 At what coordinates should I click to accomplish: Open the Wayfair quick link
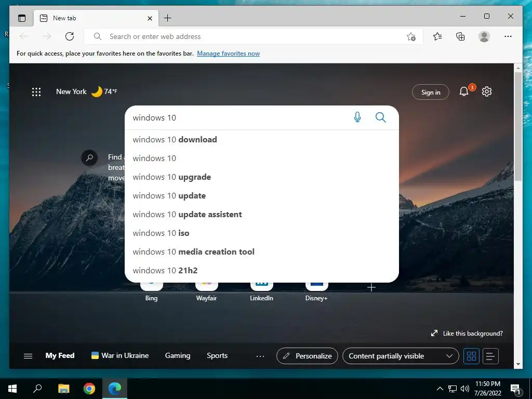tap(206, 292)
